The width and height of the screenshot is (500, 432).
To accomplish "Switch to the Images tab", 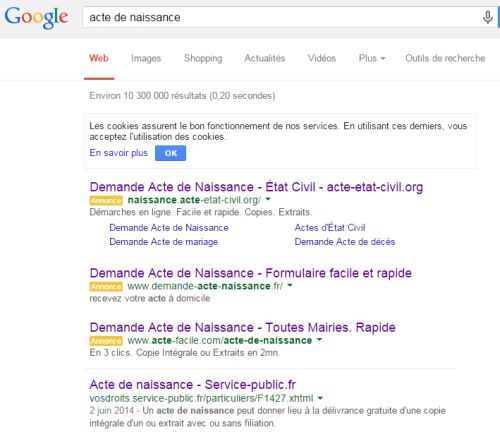I will click(146, 58).
